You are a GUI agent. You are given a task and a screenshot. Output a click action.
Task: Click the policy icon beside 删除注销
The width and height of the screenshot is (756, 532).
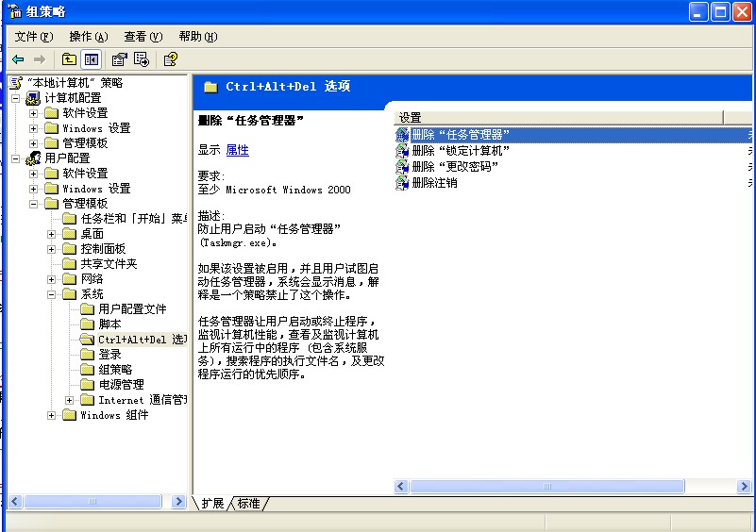pos(402,183)
